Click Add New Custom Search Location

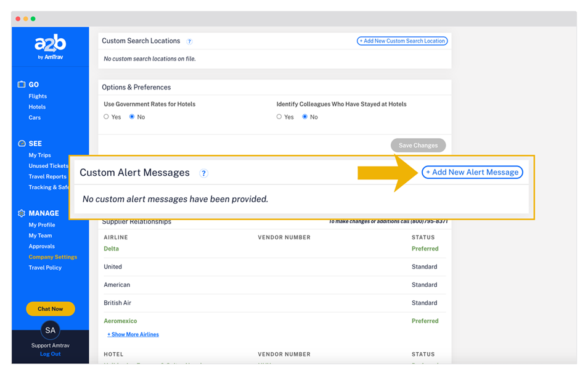point(402,41)
